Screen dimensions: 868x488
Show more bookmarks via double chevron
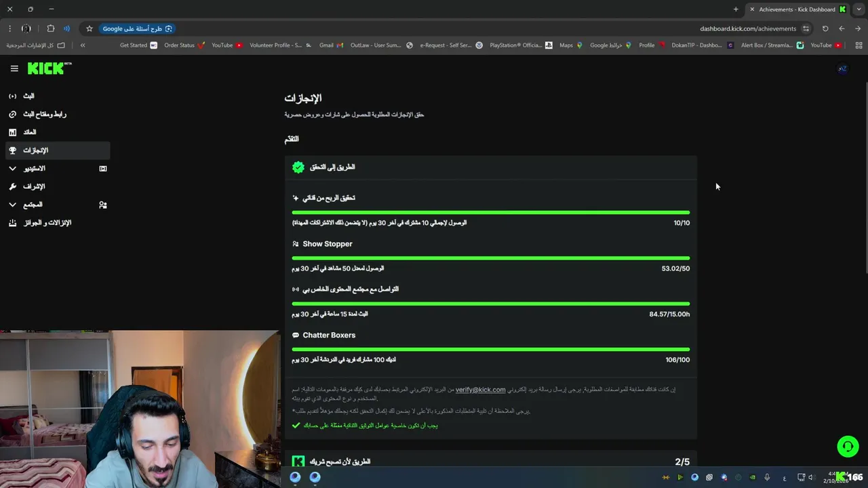pyautogui.click(x=83, y=45)
